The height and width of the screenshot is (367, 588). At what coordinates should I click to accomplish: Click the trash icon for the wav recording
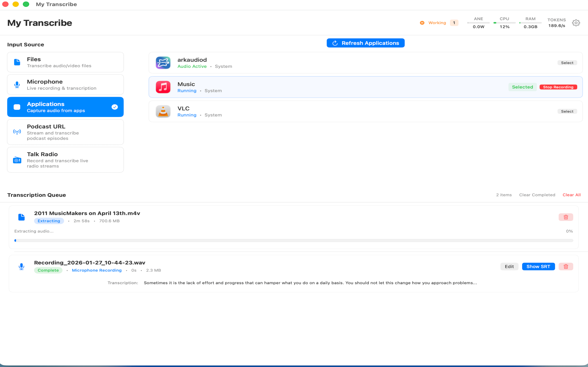pos(566,266)
